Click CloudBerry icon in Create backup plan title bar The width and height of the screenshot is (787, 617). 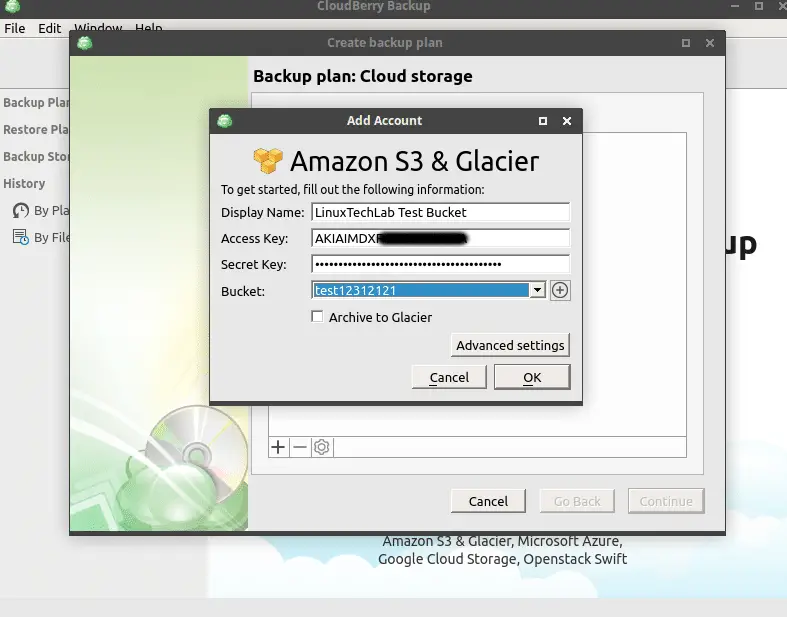pos(85,43)
